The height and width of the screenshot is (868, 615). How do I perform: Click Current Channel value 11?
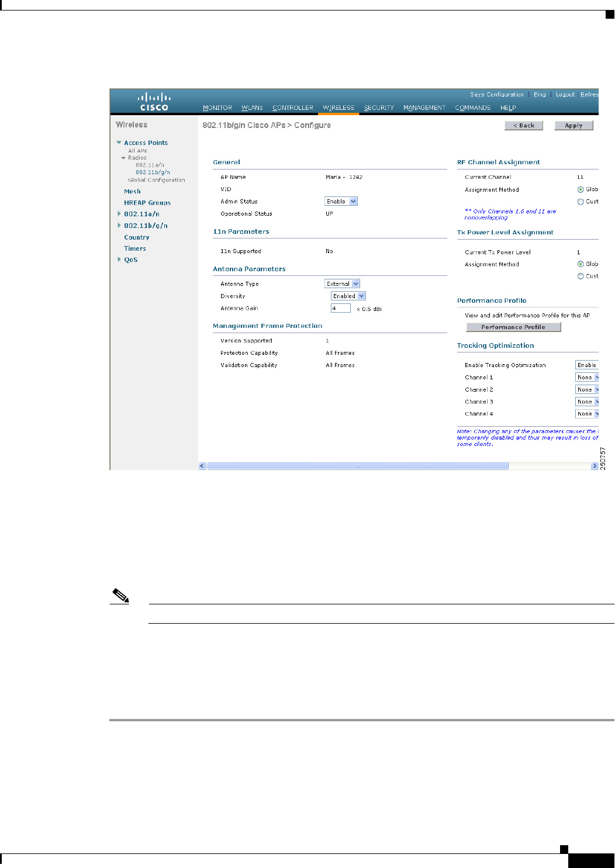pyautogui.click(x=580, y=177)
